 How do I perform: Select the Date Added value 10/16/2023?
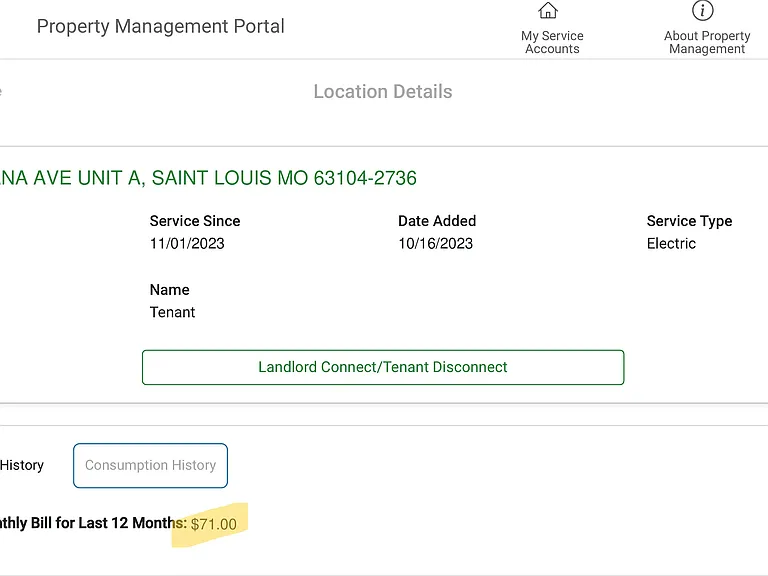435,243
